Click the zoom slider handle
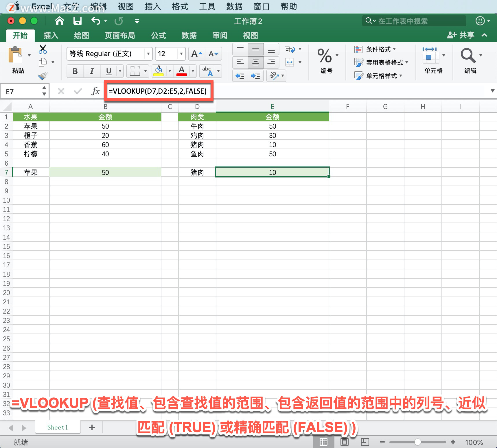Image resolution: width=497 pixels, height=448 pixels. pos(417,442)
